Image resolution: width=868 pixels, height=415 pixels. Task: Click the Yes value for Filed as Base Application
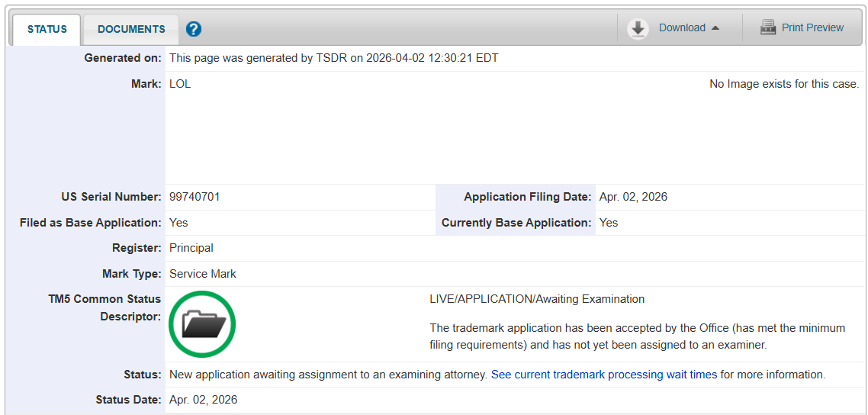coord(178,223)
